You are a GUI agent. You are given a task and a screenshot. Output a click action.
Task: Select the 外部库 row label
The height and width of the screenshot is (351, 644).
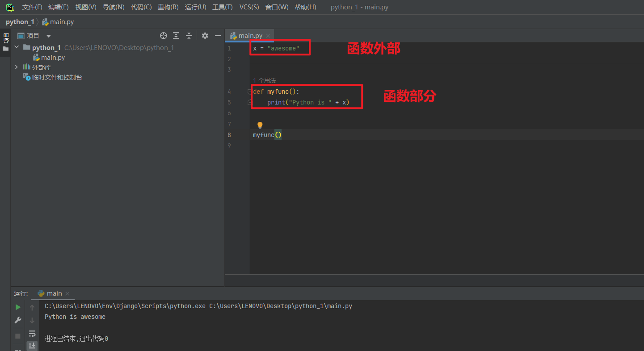[x=42, y=67]
